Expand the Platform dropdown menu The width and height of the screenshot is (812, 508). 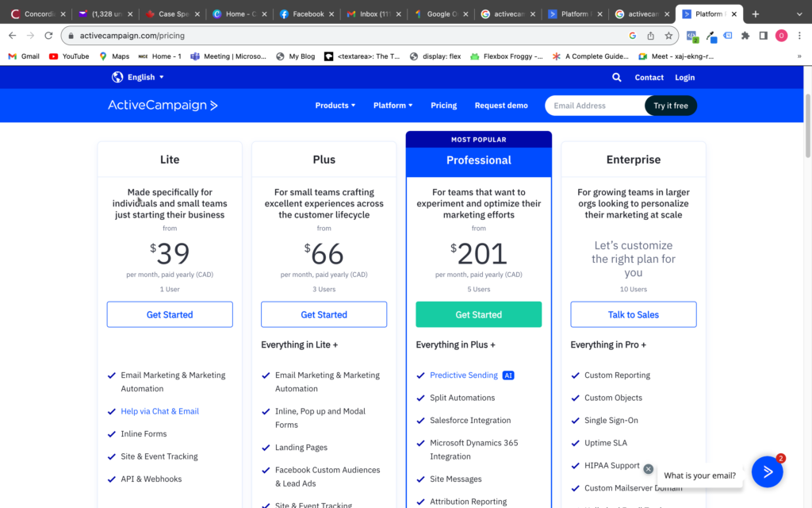(x=393, y=106)
